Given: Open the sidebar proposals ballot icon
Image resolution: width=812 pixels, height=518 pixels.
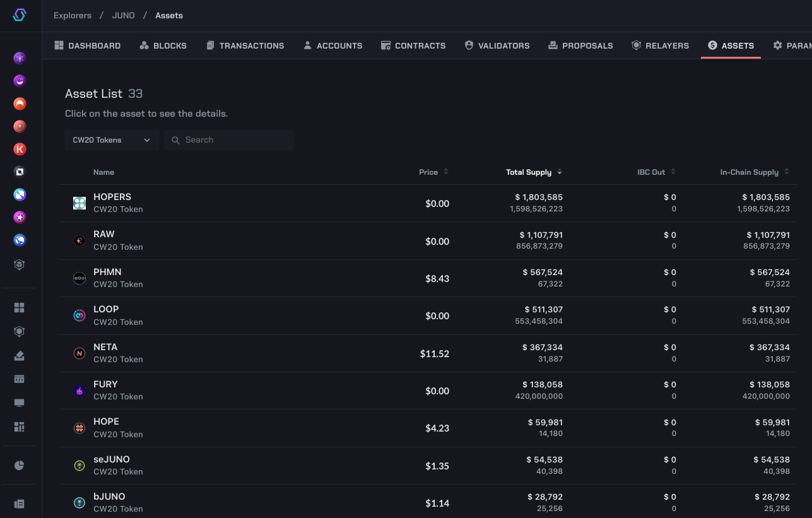Looking at the screenshot, I should pyautogui.click(x=20, y=355).
